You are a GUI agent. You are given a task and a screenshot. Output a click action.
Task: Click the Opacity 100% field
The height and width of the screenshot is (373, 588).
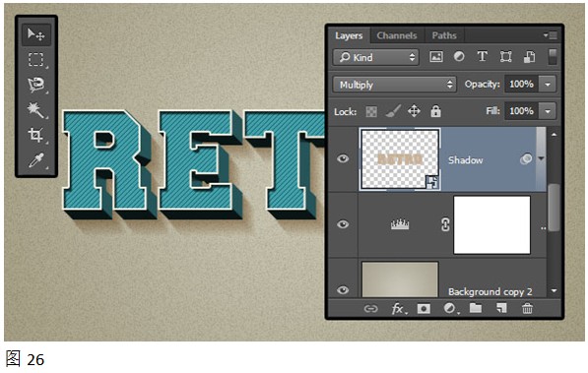(x=521, y=85)
